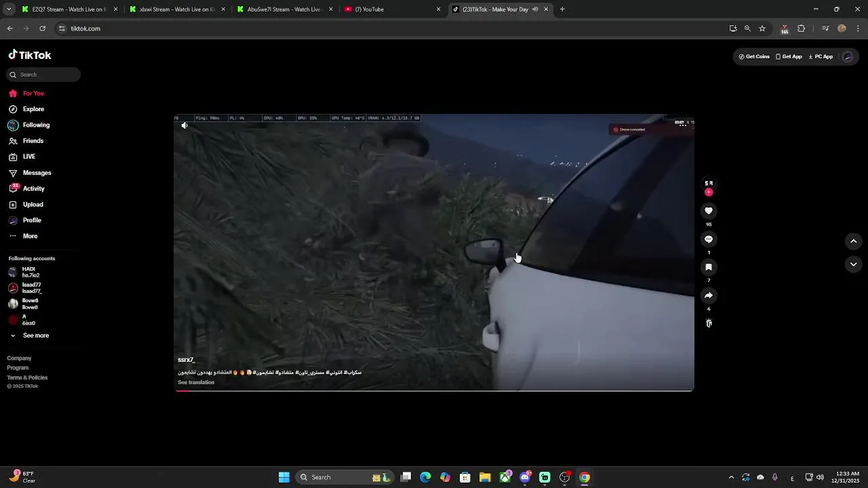Open the ssrx7_ username on the video
Screen dimensions: 868x488
pyautogui.click(x=186, y=360)
